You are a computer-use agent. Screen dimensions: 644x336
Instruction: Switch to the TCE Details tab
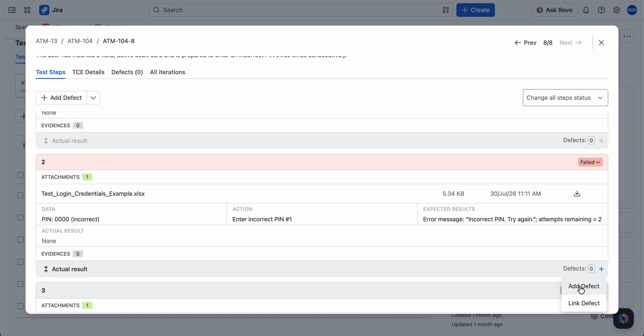pos(88,72)
